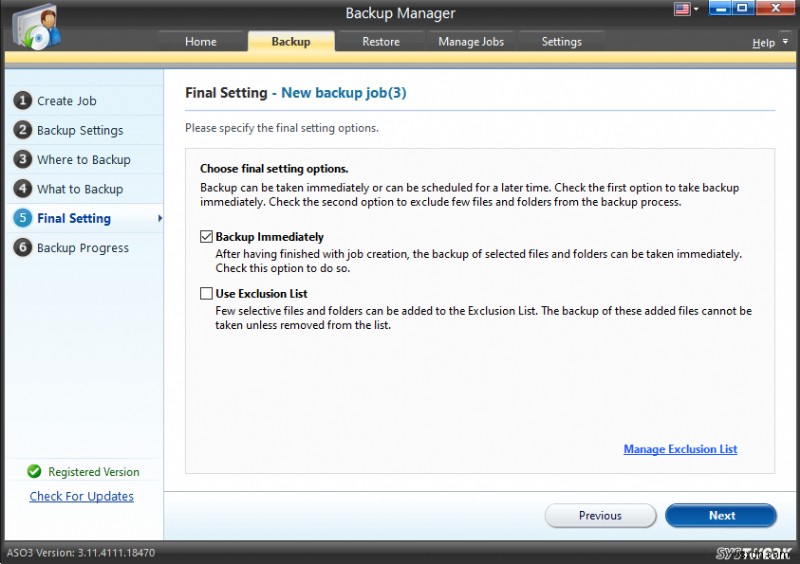This screenshot has height=564, width=800.
Task: Click the step 2 number icon
Action: click(x=22, y=130)
